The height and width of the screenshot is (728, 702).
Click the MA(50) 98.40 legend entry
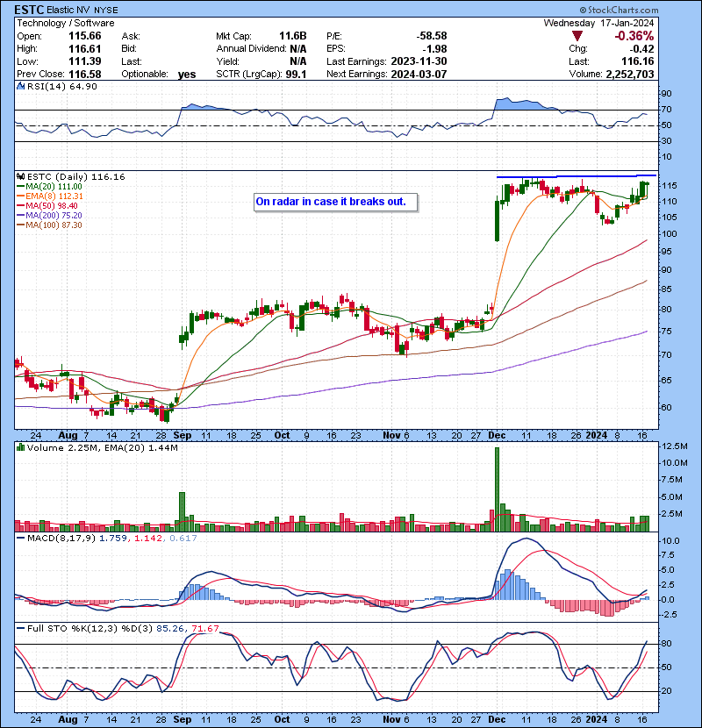coord(47,205)
